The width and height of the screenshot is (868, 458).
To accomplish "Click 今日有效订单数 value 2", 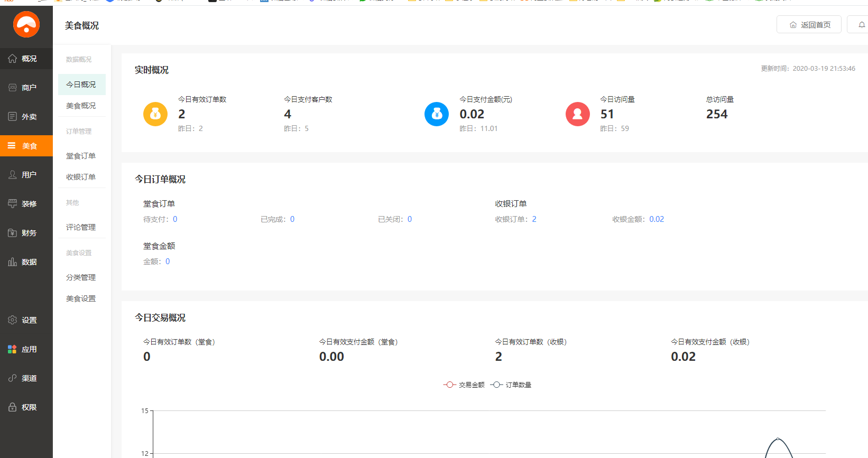I will [x=182, y=114].
